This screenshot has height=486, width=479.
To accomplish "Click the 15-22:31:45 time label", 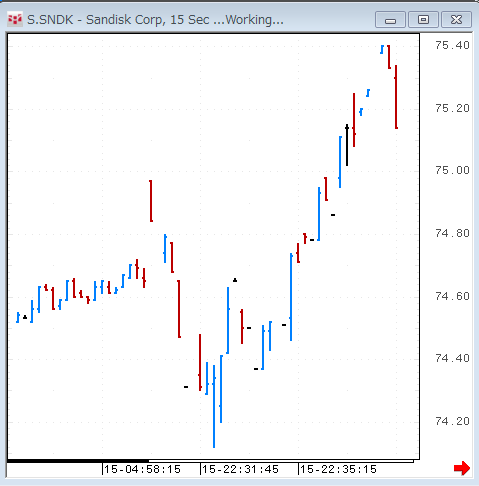I will pos(240,469).
